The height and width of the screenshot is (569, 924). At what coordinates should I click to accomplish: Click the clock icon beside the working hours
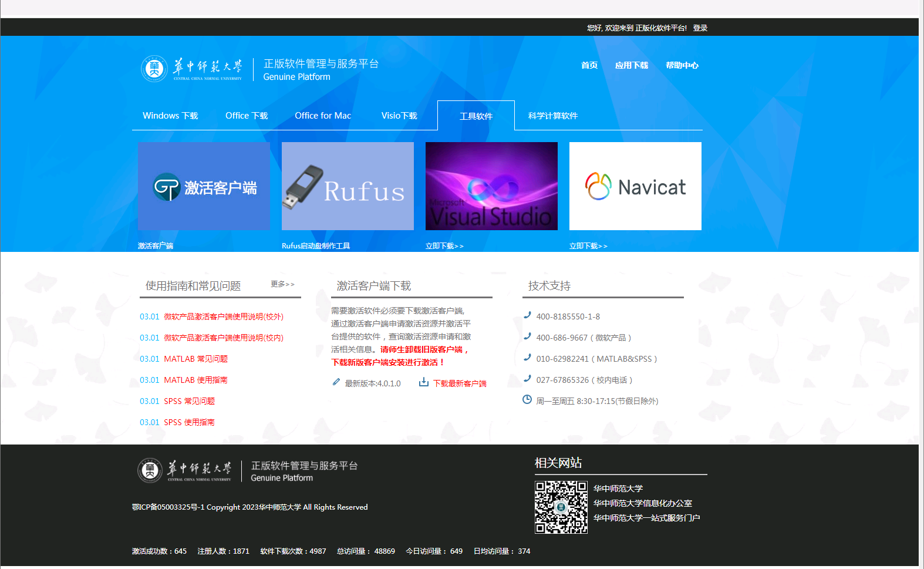click(527, 400)
